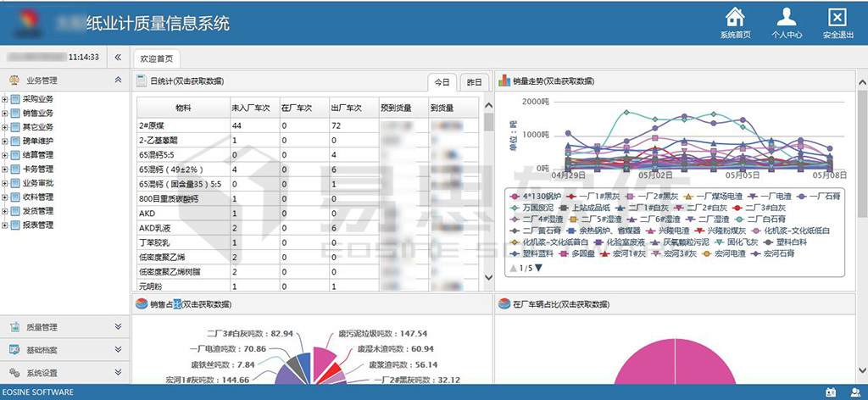Click the 个人中心 user icon

click(786, 18)
